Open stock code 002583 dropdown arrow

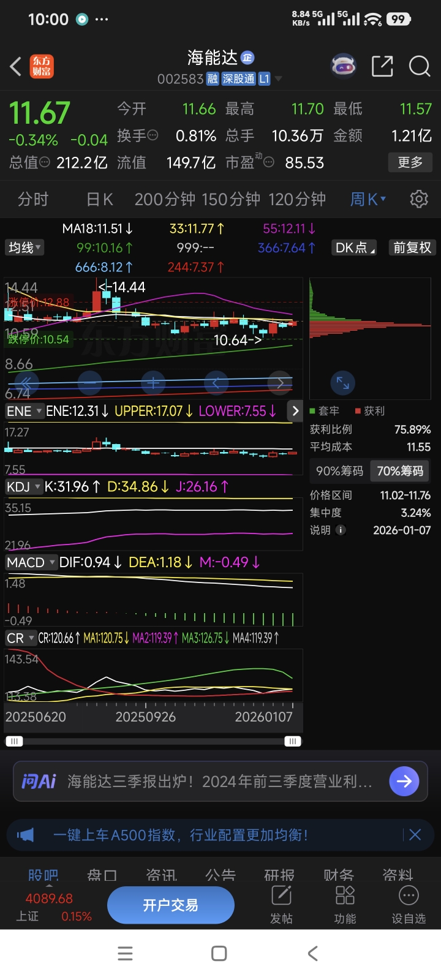[x=279, y=79]
